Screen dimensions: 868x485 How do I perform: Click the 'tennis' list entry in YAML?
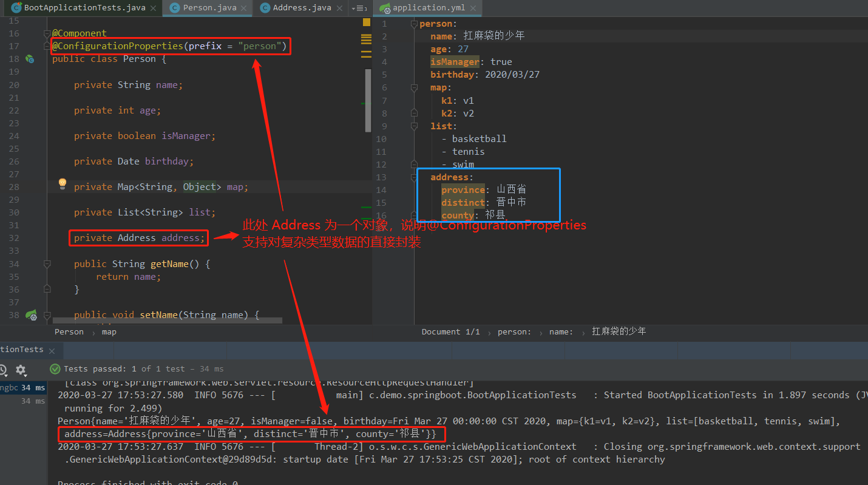click(x=468, y=152)
